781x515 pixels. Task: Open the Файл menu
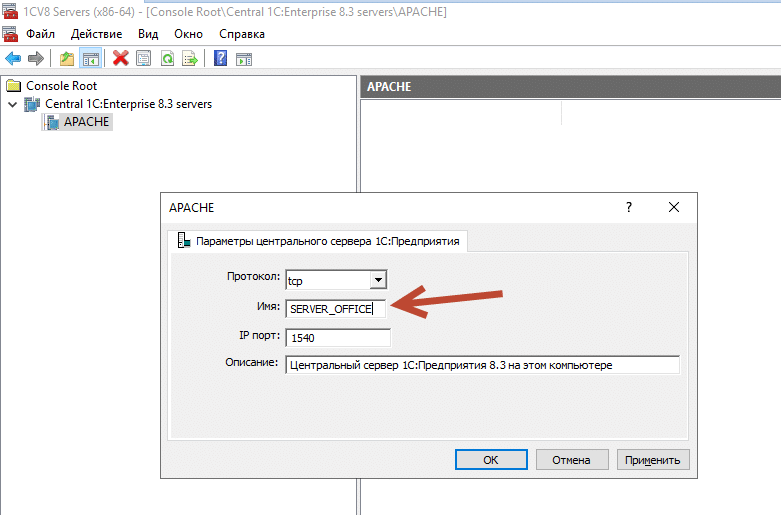click(x=39, y=34)
